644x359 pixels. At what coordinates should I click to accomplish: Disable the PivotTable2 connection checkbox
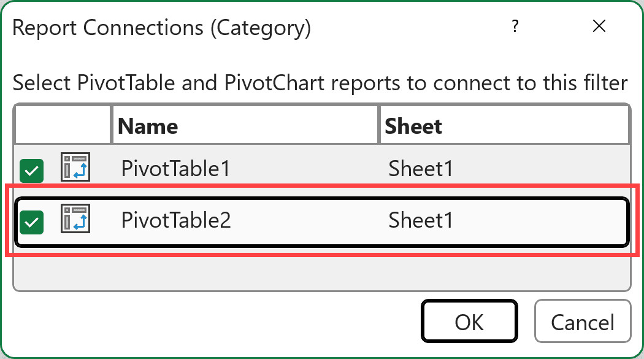31,222
